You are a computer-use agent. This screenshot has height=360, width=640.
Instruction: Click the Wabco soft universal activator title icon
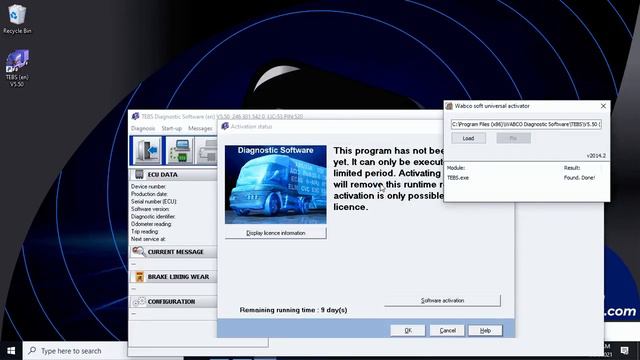(449, 106)
